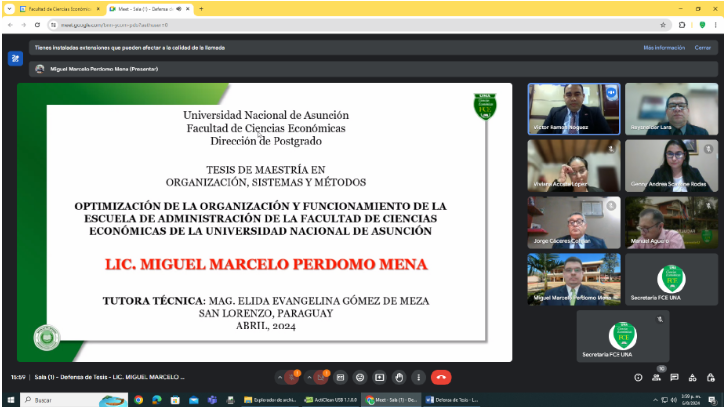Select Miguel Marcelo Perdomo Mena video tile
725x407 pixels.
pyautogui.click(x=574, y=279)
